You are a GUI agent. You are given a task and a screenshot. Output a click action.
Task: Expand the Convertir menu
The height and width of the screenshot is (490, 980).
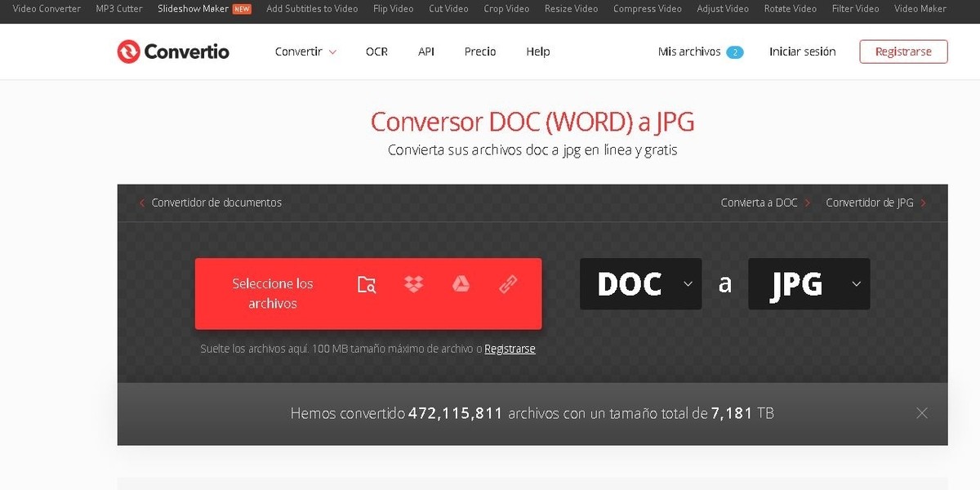point(305,51)
